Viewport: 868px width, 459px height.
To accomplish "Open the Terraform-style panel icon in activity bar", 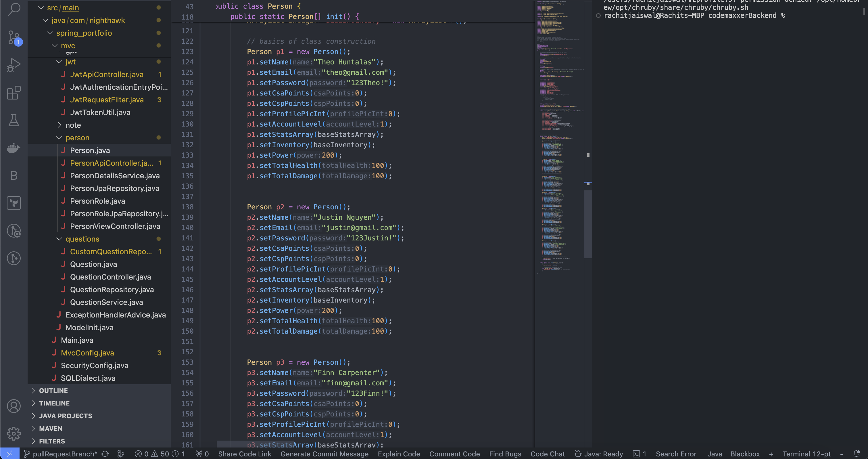I will 14,203.
